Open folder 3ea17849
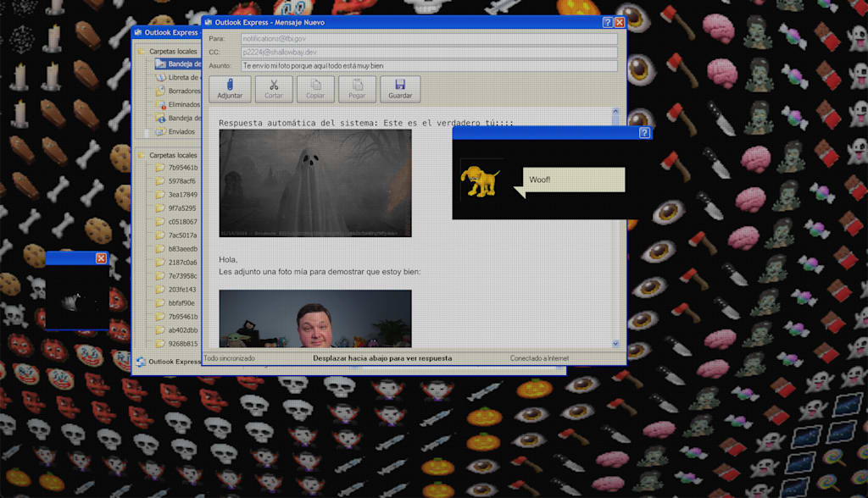 point(176,195)
